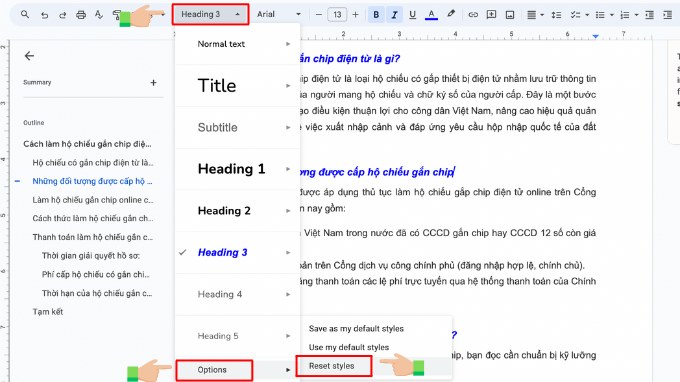The height and width of the screenshot is (382, 680).
Task: Add a comment
Action: pos(491,15)
